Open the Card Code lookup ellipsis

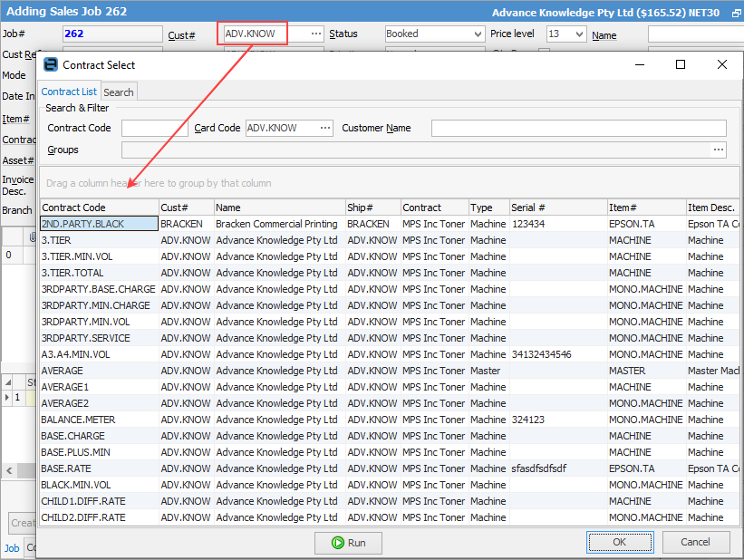(324, 129)
